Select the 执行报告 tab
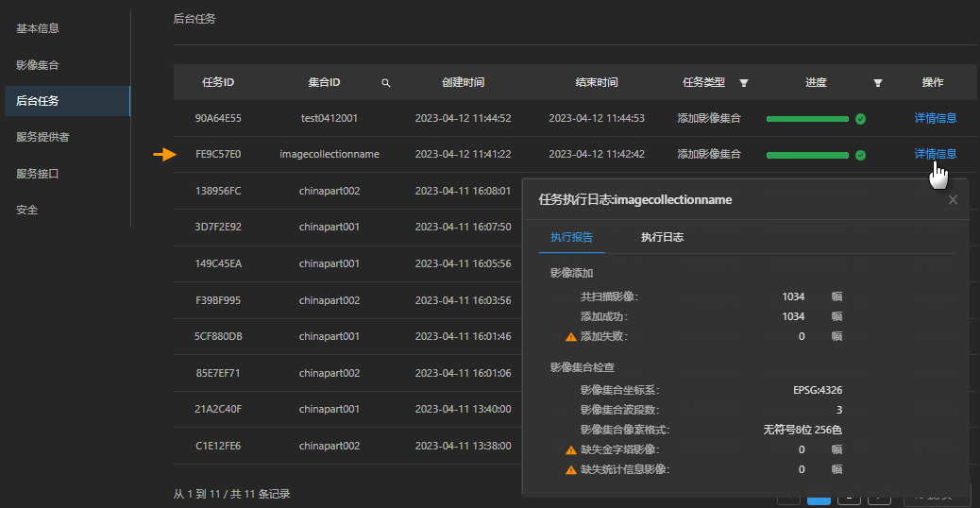Viewport: 980px width, 508px height. (571, 237)
